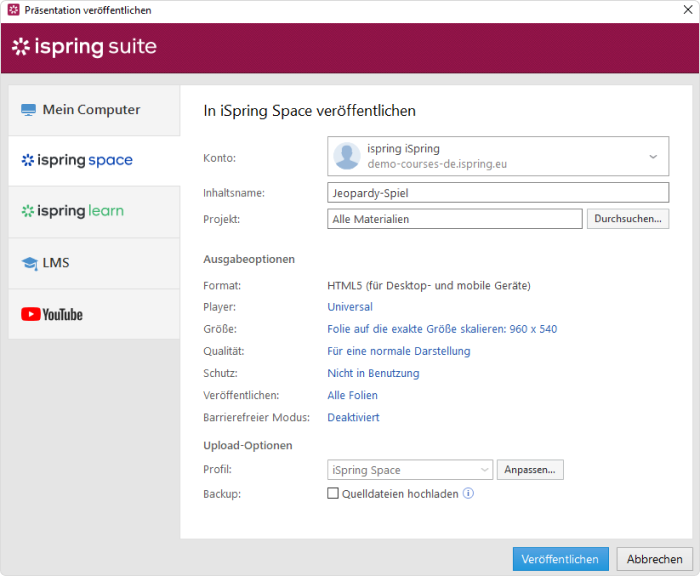Click Durchsuchen to browse projects

tap(628, 219)
